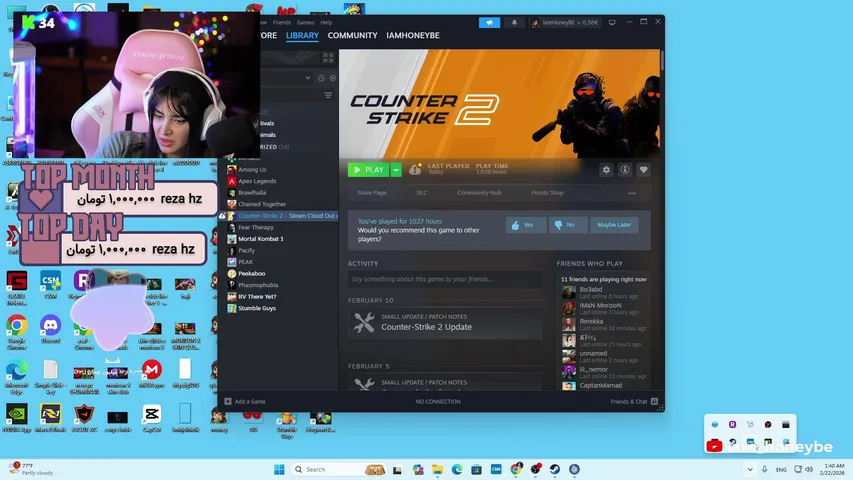Switch to the Community tab
The width and height of the screenshot is (853, 480).
pyautogui.click(x=353, y=35)
